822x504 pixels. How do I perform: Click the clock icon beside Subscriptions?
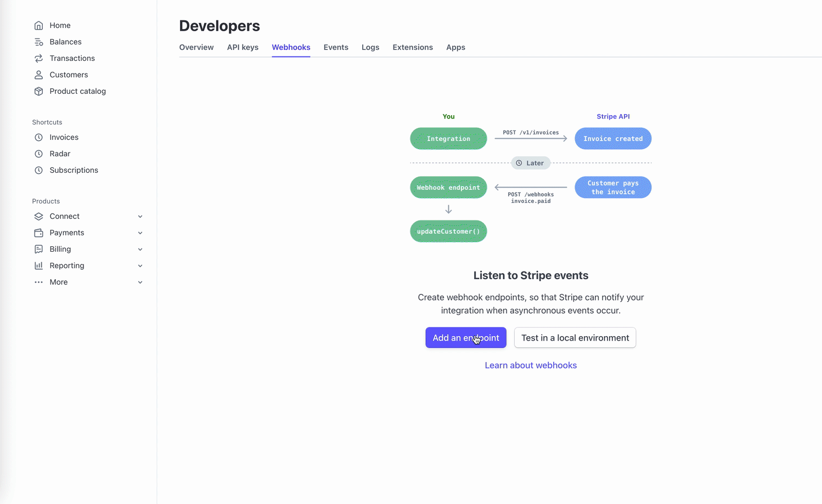(38, 170)
